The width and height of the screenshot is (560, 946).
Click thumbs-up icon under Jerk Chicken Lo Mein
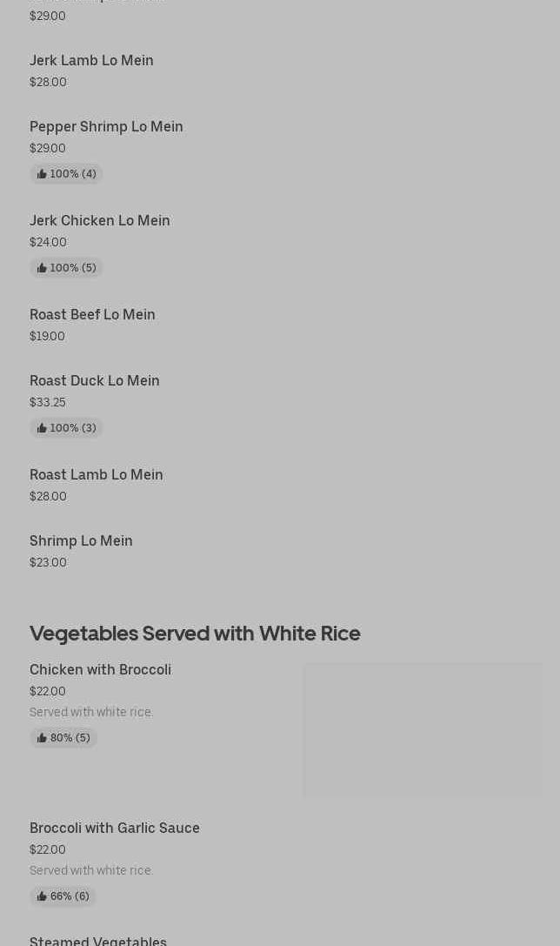42,268
